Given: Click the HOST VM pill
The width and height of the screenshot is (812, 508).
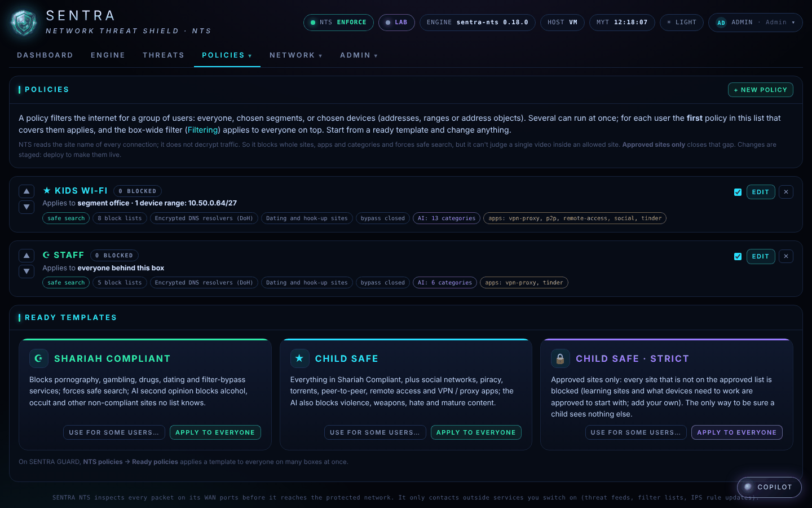Looking at the screenshot, I should click(562, 23).
